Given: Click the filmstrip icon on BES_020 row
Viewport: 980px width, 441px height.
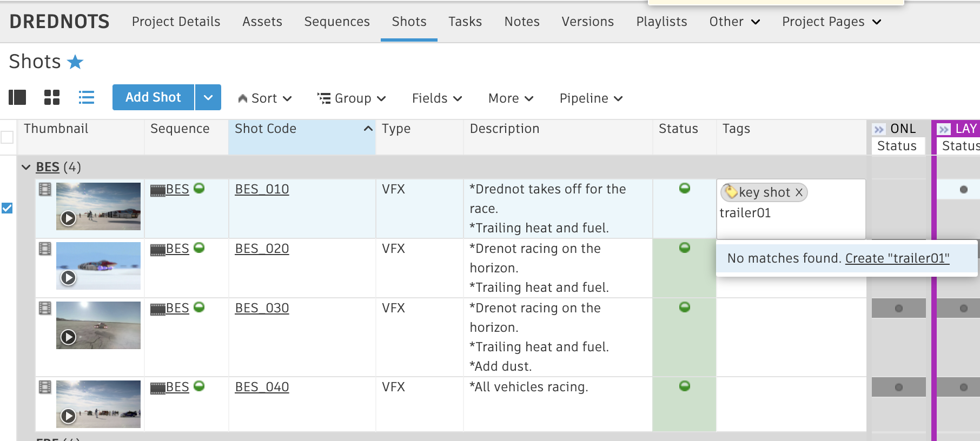Looking at the screenshot, I should pyautogui.click(x=45, y=249).
